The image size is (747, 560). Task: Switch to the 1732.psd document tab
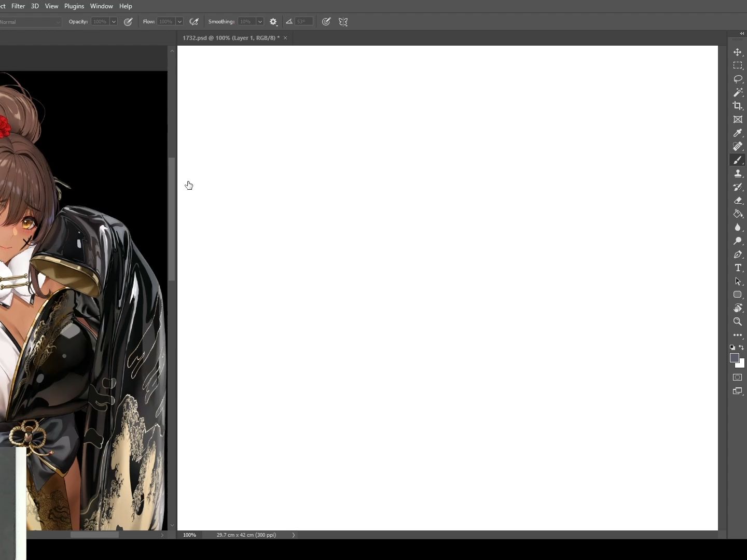tap(231, 38)
